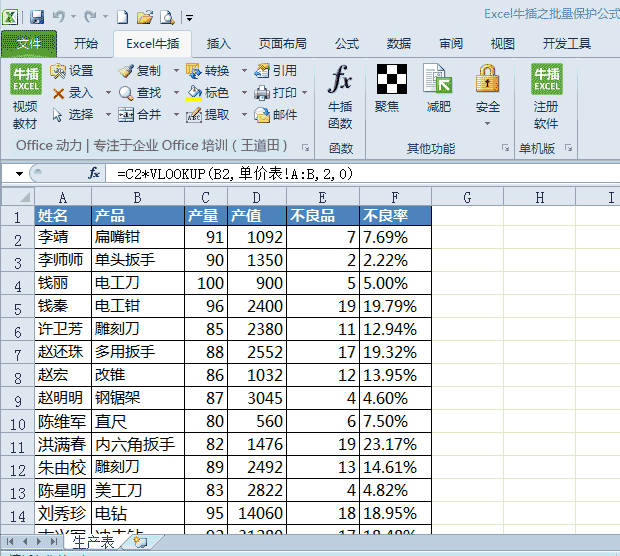Click the insert function fx button in formula bar

94,173
